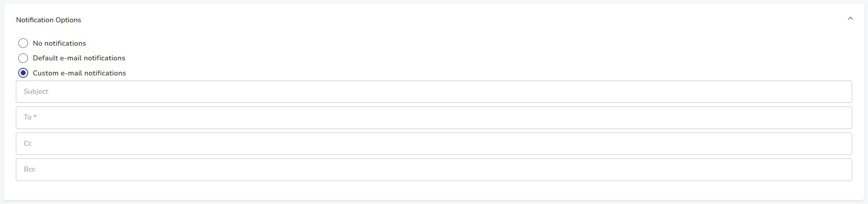Click the "To" placeholder text
The height and width of the screenshot is (204, 868).
point(27,117)
